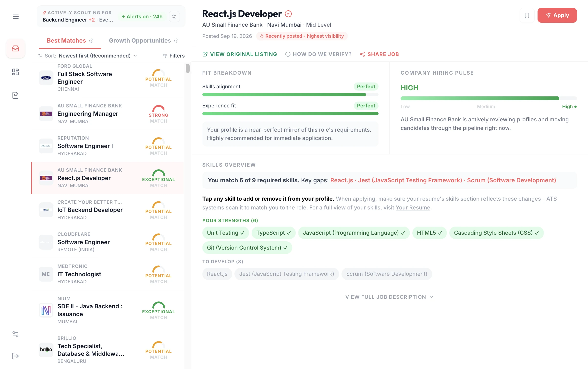588x369 pixels.
Task: Click Experience fit progress bar
Action: pos(290,114)
